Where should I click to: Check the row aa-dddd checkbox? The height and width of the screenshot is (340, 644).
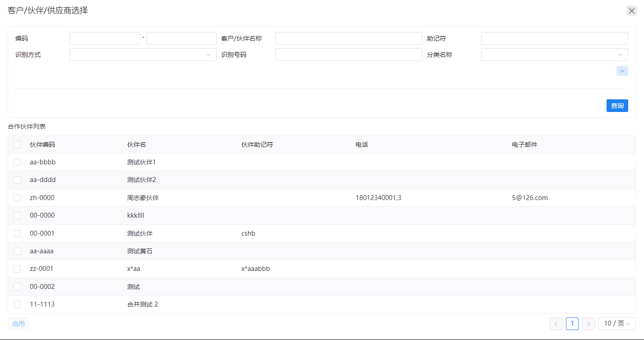(x=17, y=180)
